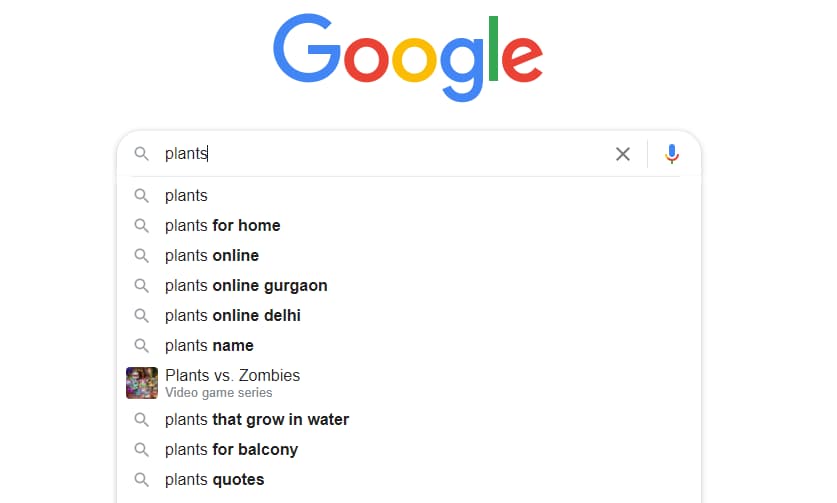Select the 'plants' suggestion
837x503 pixels.
[409, 195]
